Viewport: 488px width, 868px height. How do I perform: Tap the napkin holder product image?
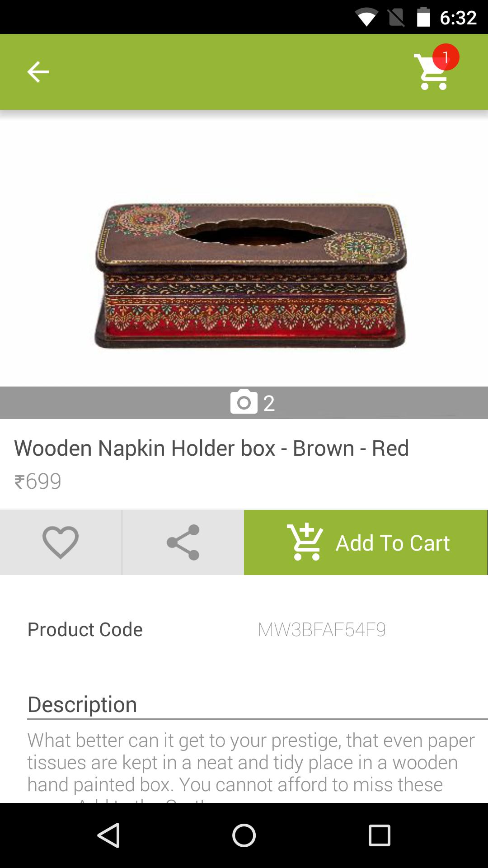(x=251, y=275)
